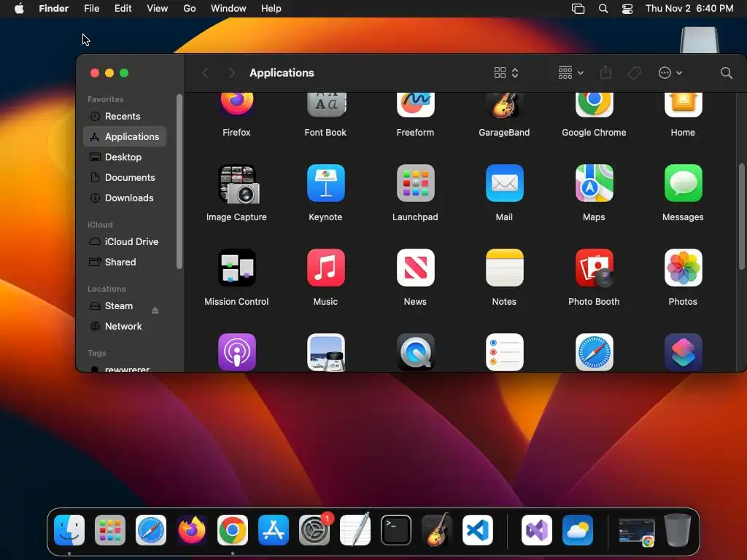Select the News app icon
Screen dimensions: 747x560
415,268
